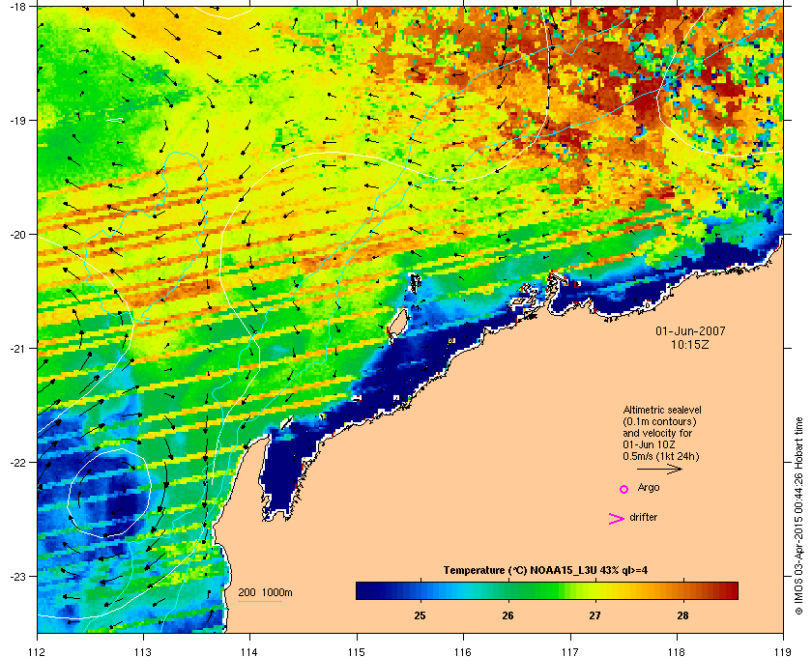The width and height of the screenshot is (812, 657).
Task: Click the latitude label -19
Action: [x=17, y=121]
